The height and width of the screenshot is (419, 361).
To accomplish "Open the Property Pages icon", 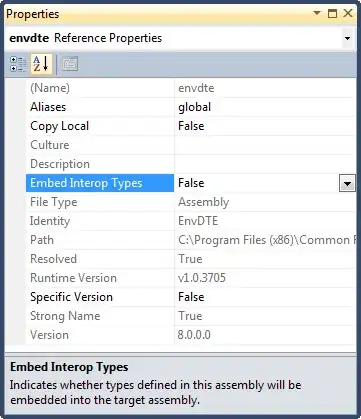I will [70, 64].
